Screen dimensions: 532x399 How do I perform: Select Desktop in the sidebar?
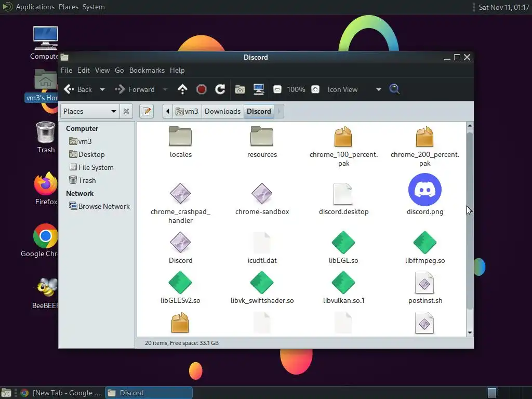(x=87, y=154)
